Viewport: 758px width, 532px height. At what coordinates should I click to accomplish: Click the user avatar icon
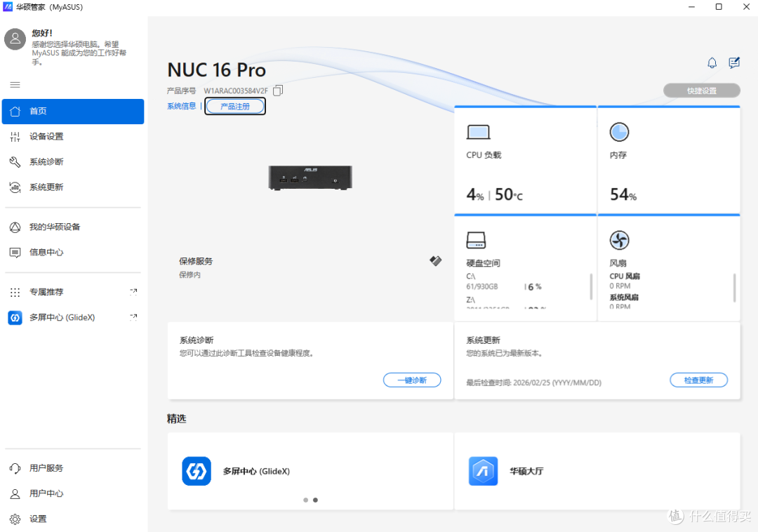pos(15,39)
